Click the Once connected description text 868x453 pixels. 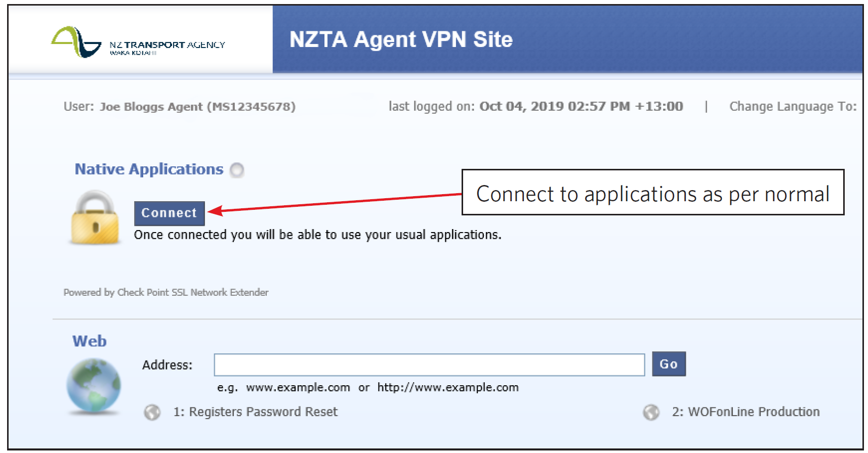317,235
